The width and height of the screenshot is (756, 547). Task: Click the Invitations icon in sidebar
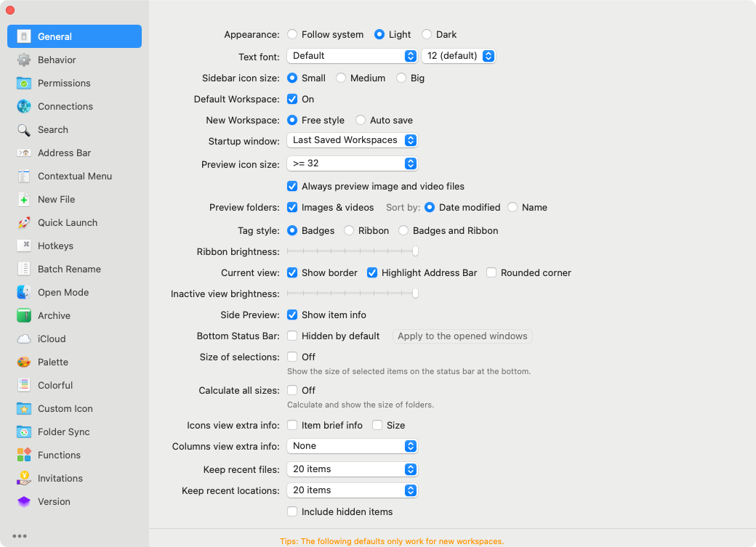point(23,478)
